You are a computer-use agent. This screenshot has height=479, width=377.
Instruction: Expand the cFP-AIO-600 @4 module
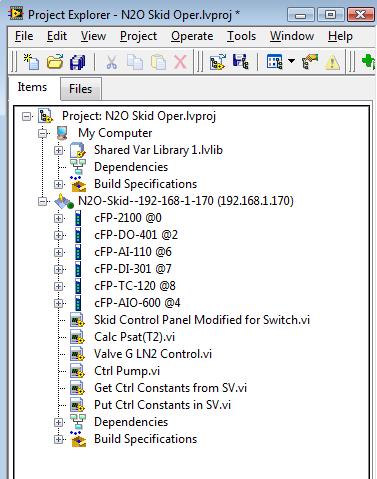pos(58,303)
